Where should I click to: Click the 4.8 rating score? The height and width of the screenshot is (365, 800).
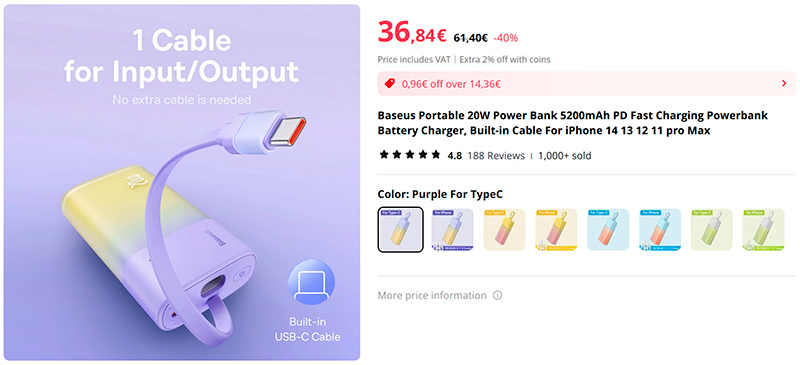tap(455, 156)
